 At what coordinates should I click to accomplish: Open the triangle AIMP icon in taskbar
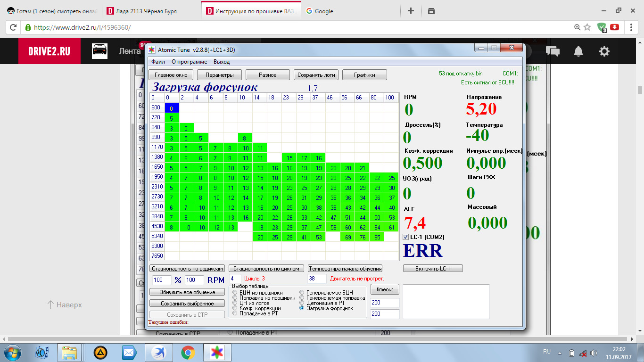pos(99,352)
